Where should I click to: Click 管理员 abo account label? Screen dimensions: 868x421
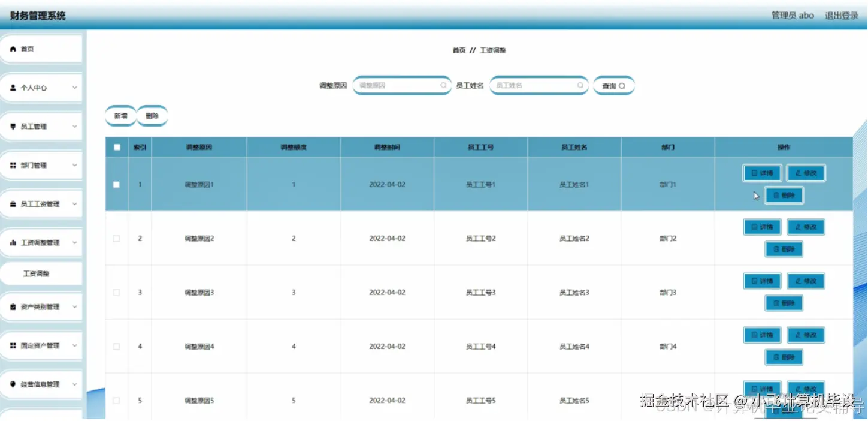click(x=793, y=16)
